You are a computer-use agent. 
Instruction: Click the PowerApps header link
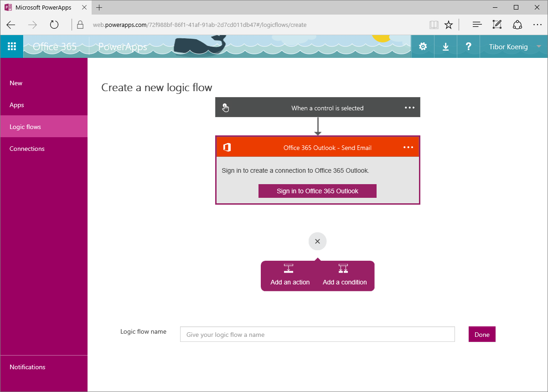tap(123, 46)
